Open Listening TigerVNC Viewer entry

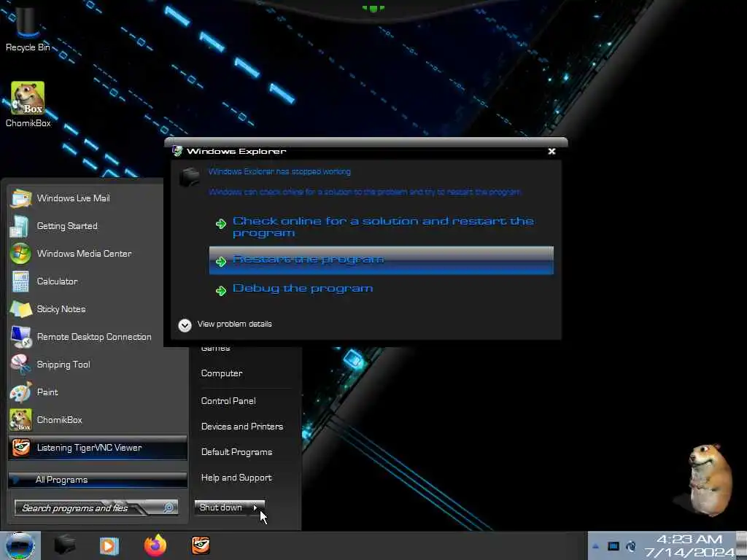coord(98,448)
